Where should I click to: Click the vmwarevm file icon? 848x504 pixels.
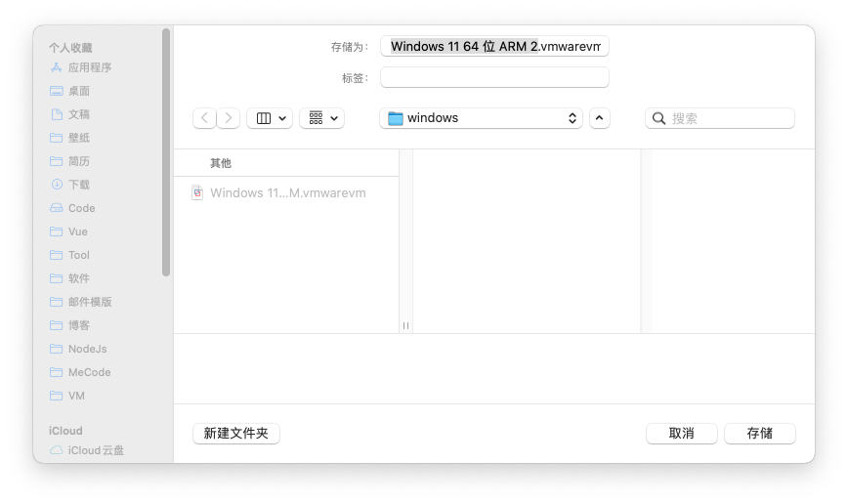click(197, 192)
